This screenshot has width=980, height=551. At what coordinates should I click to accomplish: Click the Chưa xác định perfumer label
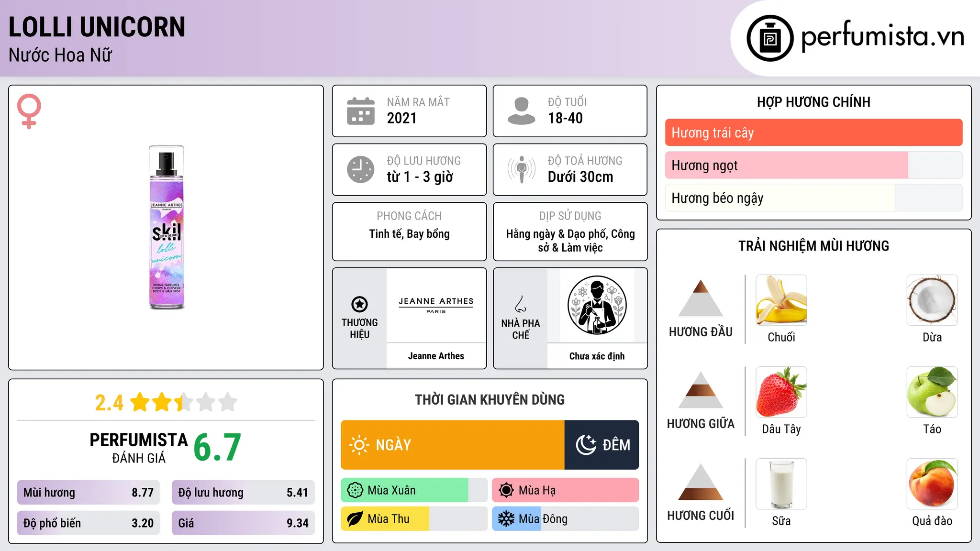click(597, 356)
